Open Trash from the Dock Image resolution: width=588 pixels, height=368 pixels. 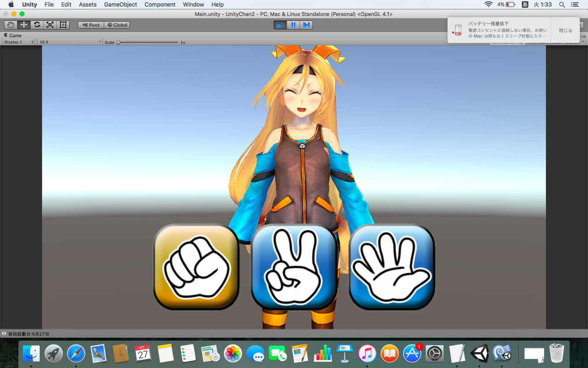557,353
